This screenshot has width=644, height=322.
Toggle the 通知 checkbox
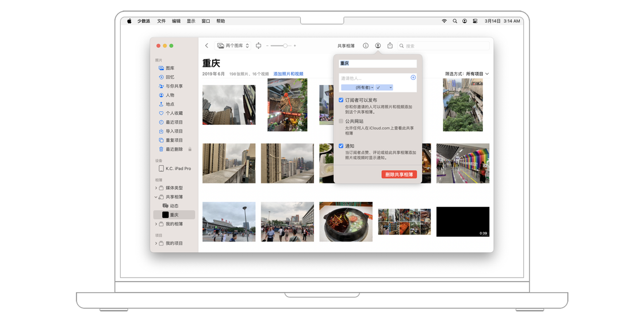(341, 146)
